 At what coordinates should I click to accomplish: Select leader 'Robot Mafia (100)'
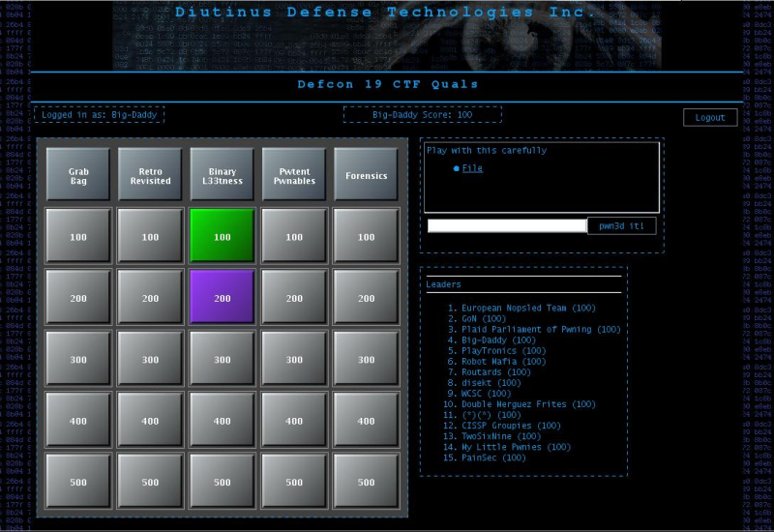(503, 361)
